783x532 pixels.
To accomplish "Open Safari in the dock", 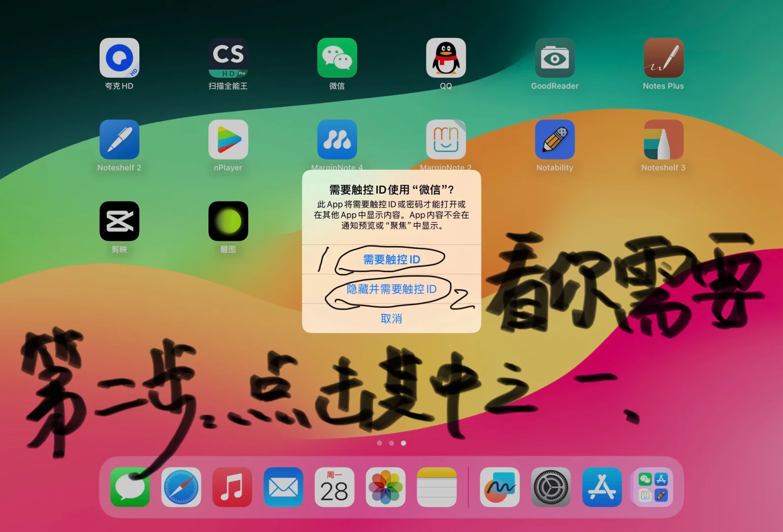I will pos(181,487).
